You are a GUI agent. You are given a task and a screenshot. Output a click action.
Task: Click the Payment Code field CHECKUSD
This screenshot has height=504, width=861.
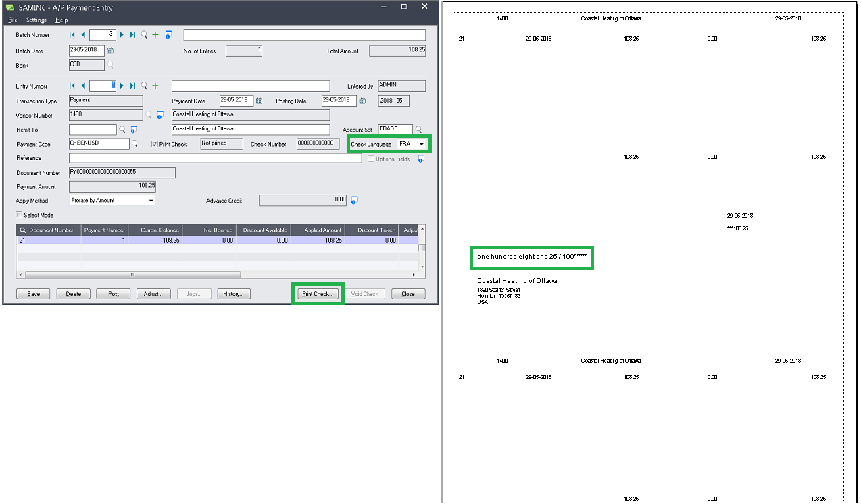pos(99,144)
